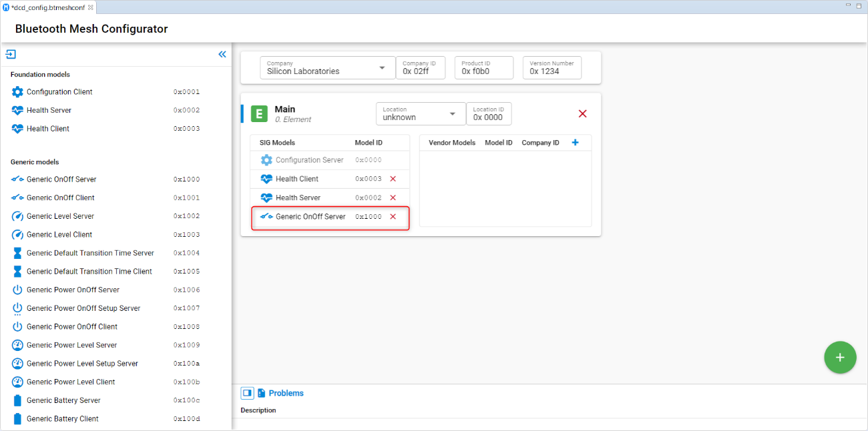868x431 pixels.
Task: Click Generic Power OnOff Setup Server icon
Action: 17,308
